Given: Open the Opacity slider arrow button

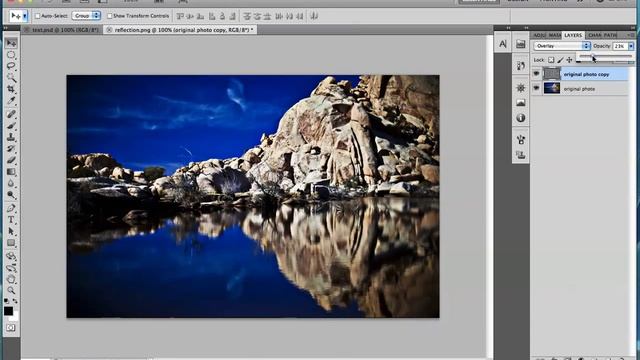Looking at the screenshot, I should point(631,46).
